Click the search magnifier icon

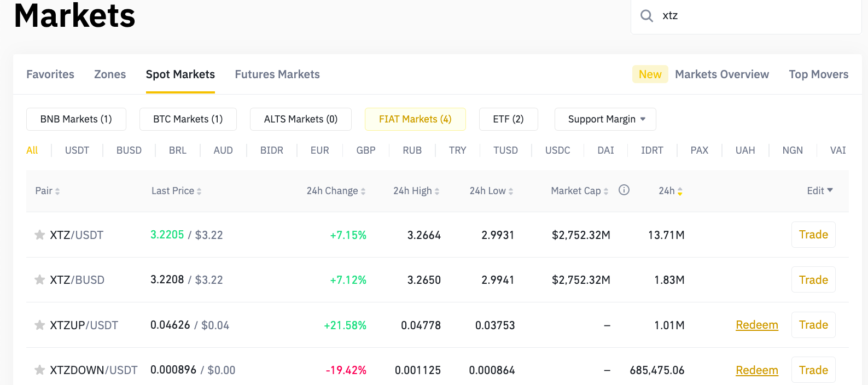click(646, 16)
